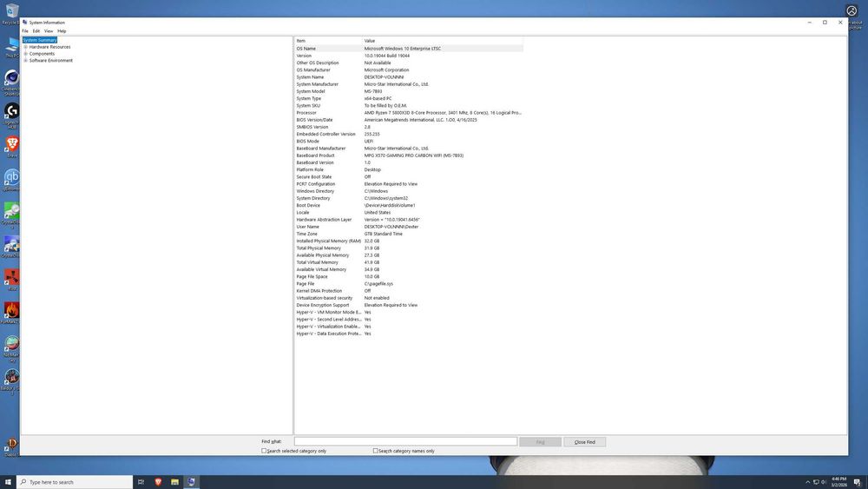868x489 pixels.
Task: Select the OS Name row
Action: coord(409,48)
